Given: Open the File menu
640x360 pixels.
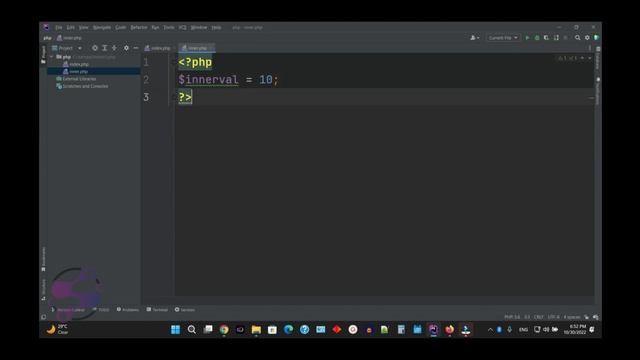Looking at the screenshot, I should (x=59, y=27).
